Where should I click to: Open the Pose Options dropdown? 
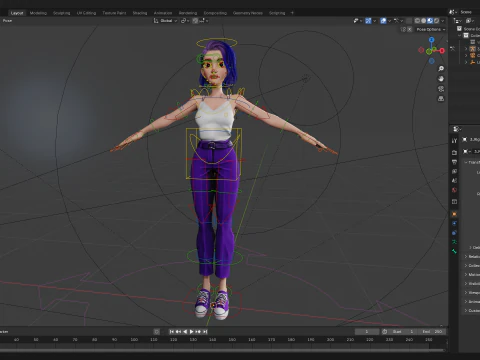click(x=431, y=29)
